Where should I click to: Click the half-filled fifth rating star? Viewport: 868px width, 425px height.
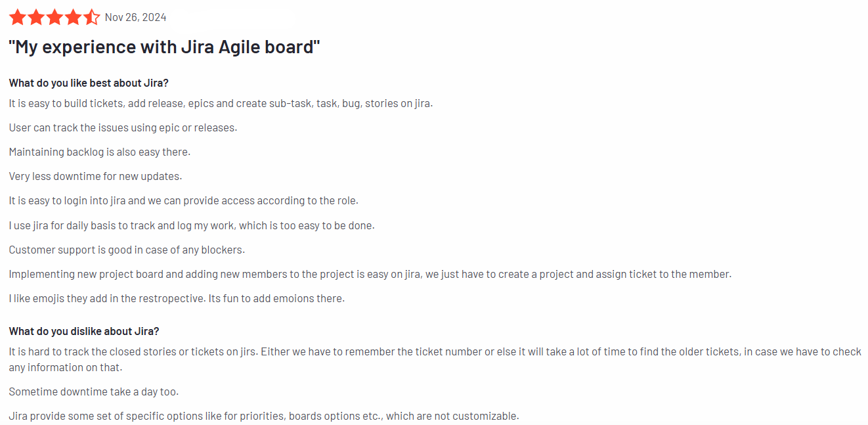pyautogui.click(x=92, y=17)
